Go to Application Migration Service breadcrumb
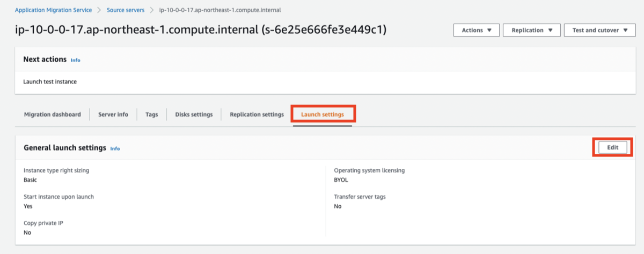This screenshot has height=254, width=644. pos(53,10)
